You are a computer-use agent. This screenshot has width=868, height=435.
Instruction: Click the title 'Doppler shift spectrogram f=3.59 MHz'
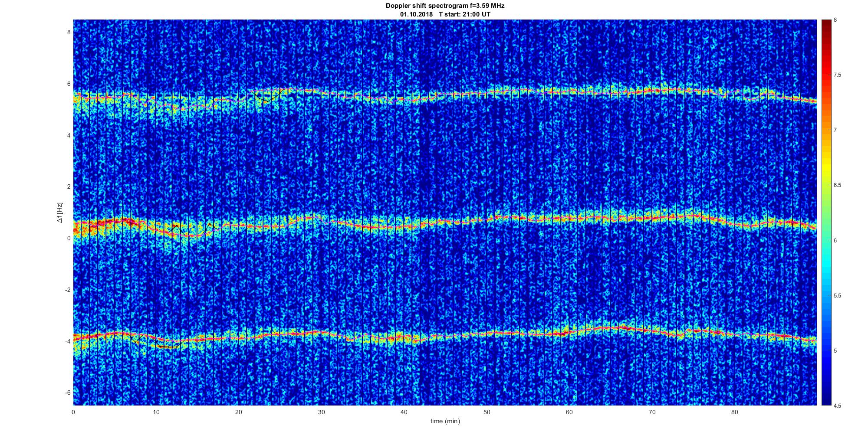tap(445, 6)
